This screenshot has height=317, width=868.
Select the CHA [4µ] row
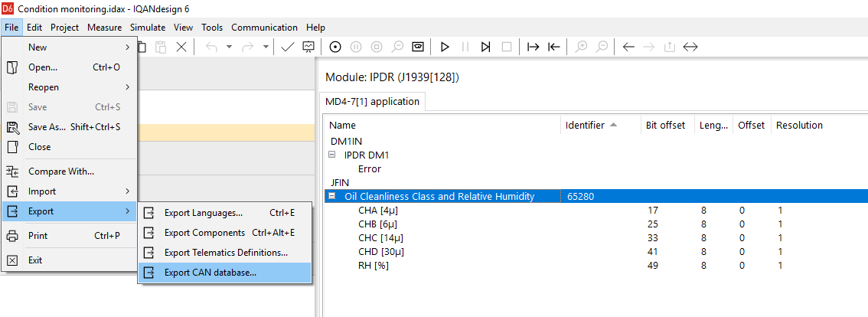[x=595, y=211]
